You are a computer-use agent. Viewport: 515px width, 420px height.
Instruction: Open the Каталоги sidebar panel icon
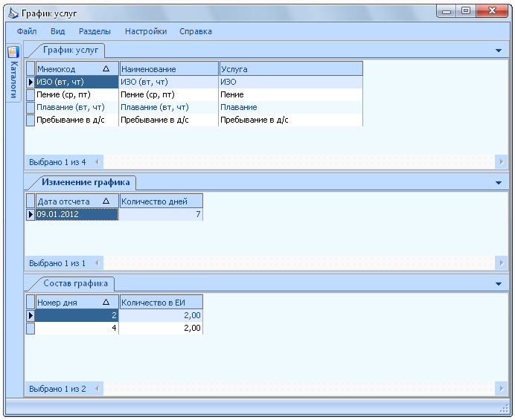[x=13, y=53]
